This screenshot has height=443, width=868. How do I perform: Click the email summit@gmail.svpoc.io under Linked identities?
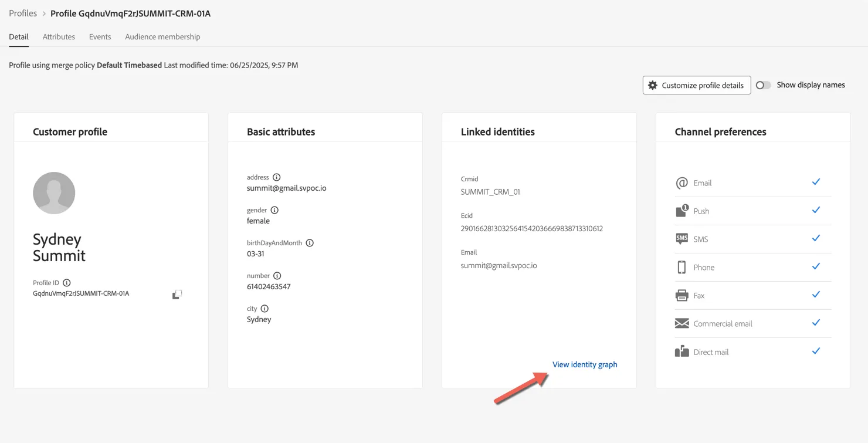(x=499, y=265)
